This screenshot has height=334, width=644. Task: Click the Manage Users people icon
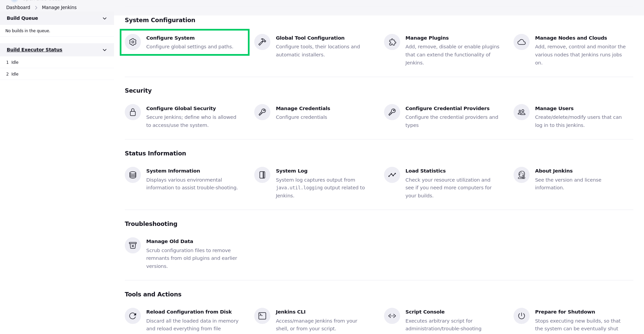point(522,112)
